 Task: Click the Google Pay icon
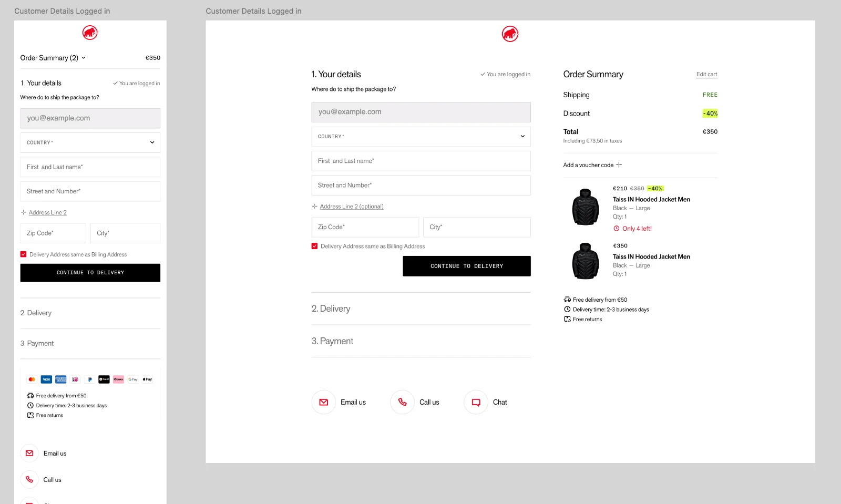[133, 379]
